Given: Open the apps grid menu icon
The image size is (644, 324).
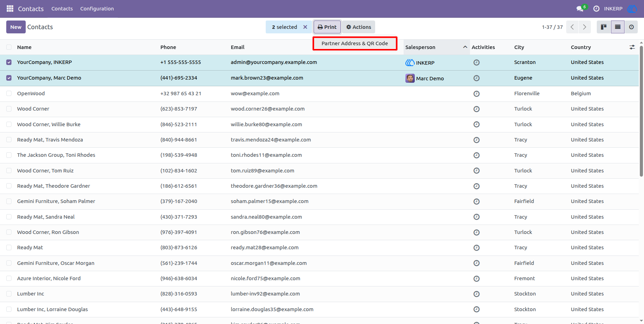Looking at the screenshot, I should 10,8.
